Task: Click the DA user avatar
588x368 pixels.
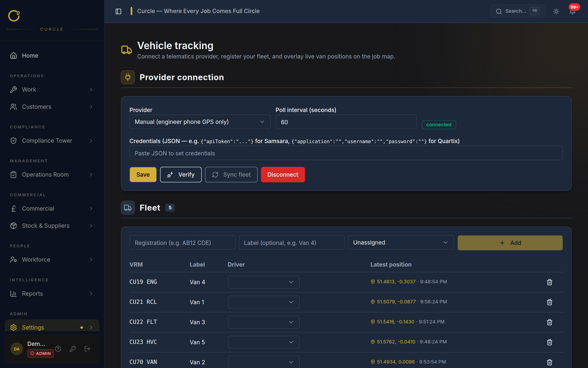Action: 17,349
